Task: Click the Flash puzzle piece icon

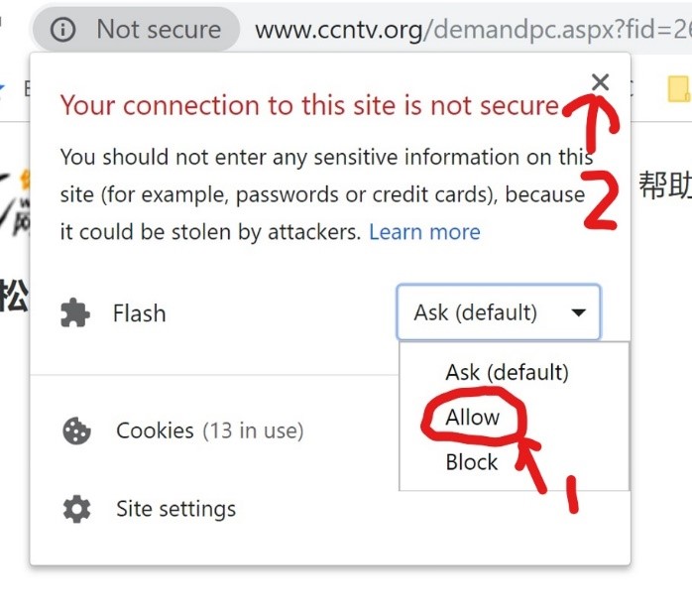Action: (x=75, y=313)
